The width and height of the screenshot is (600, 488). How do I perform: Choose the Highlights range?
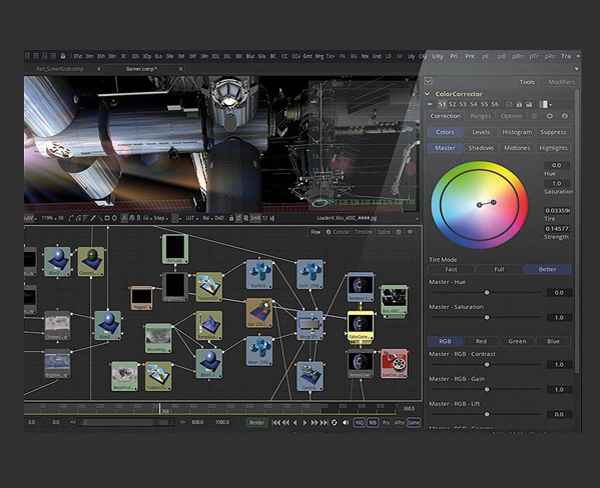[x=553, y=148]
